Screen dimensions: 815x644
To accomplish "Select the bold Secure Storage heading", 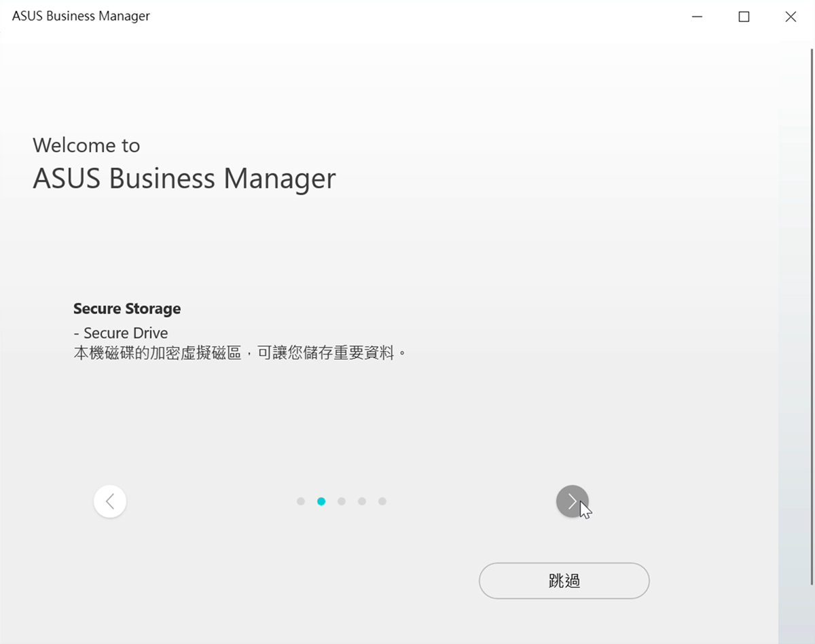I will click(127, 308).
